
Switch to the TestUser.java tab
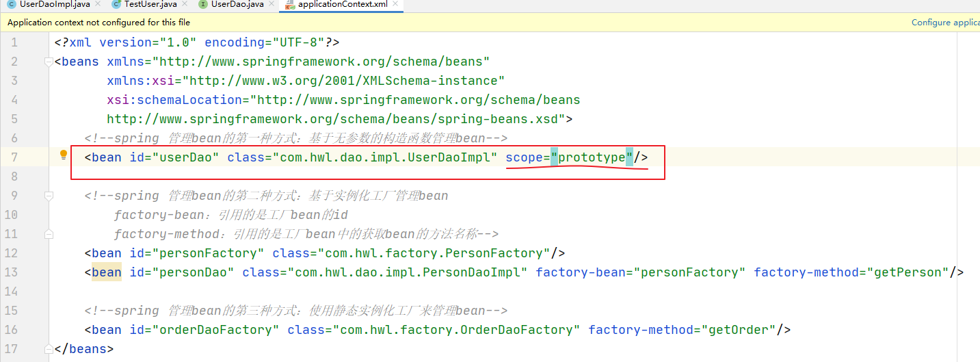pos(150,5)
